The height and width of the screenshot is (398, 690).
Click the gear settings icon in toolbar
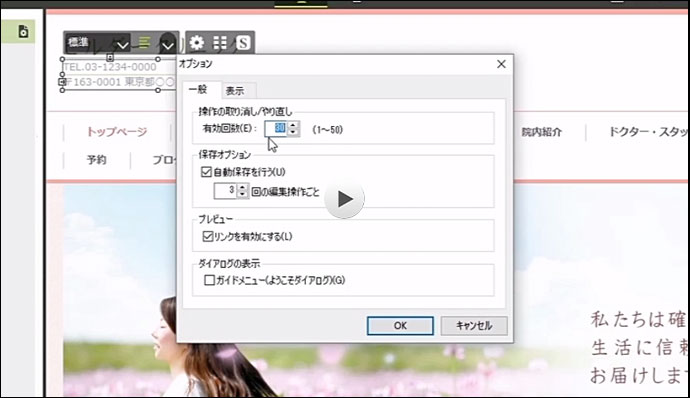[x=197, y=43]
